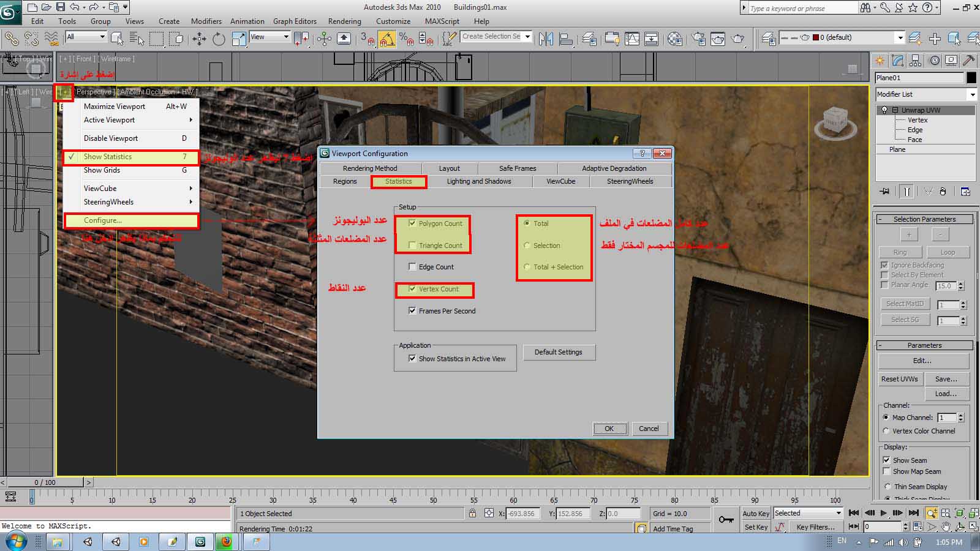Click the Bind to Space Warp icon
The height and width of the screenshot is (551, 980).
coord(52,39)
